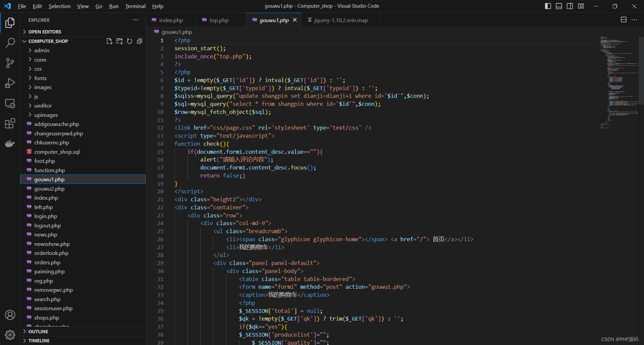Open the Go menu

click(x=99, y=6)
